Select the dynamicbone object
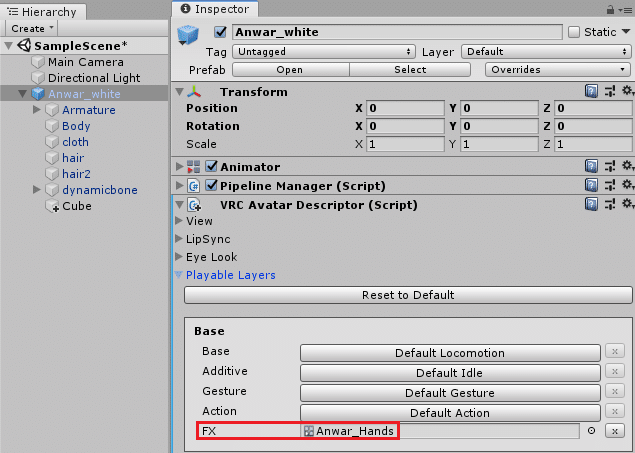 pyautogui.click(x=100, y=190)
